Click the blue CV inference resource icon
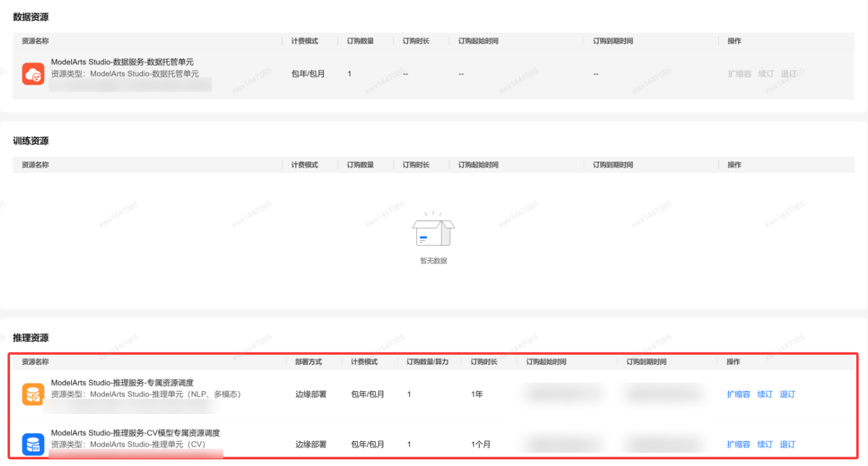This screenshot has height=466, width=868. tap(33, 444)
